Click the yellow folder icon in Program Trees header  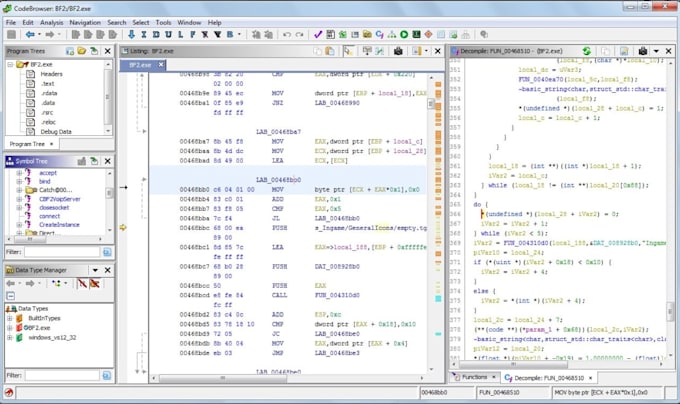(x=82, y=51)
